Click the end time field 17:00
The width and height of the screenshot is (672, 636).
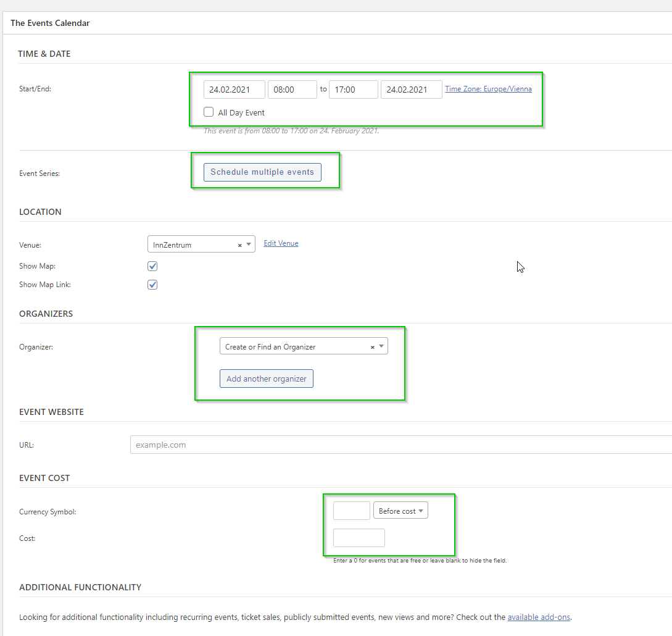(353, 90)
